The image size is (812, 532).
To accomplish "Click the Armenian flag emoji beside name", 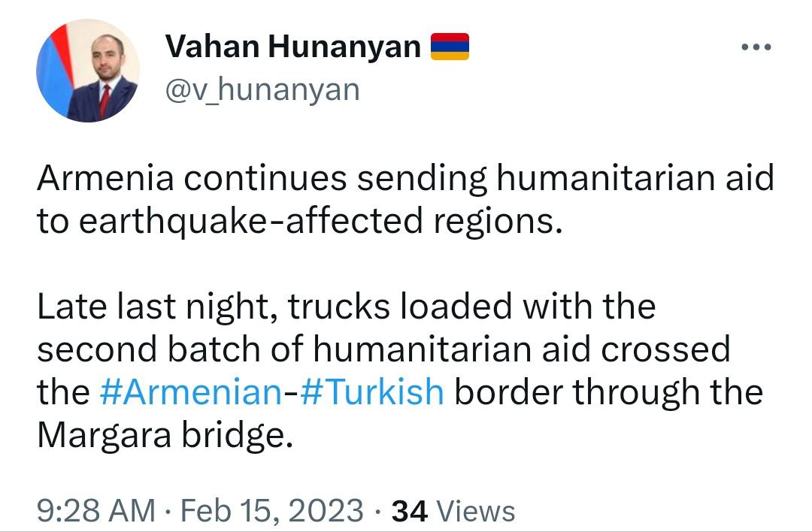I will (450, 47).
